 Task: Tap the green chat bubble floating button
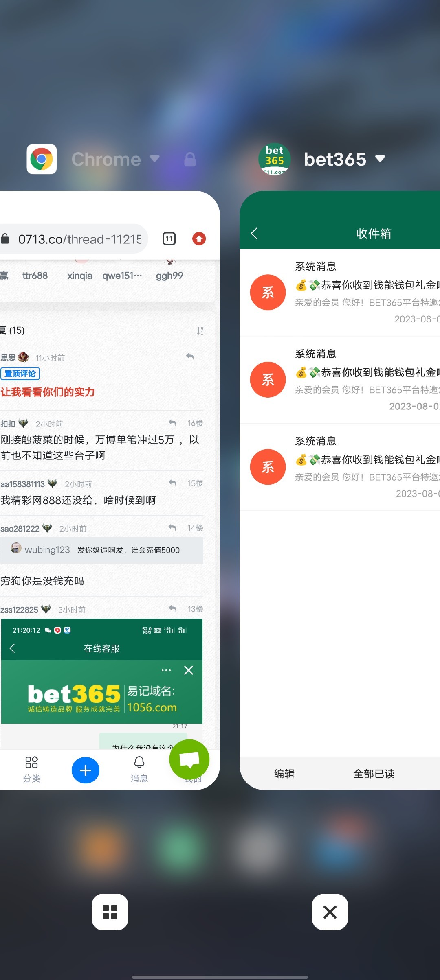(189, 759)
